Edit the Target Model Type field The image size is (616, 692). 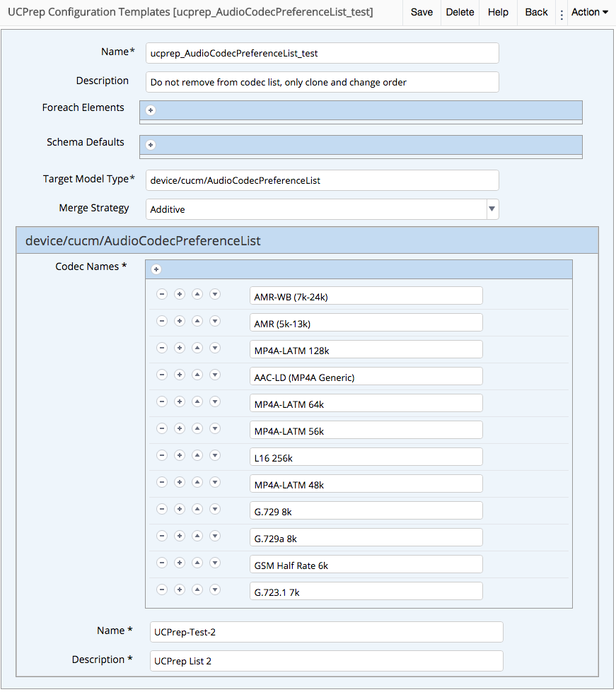pyautogui.click(x=322, y=180)
